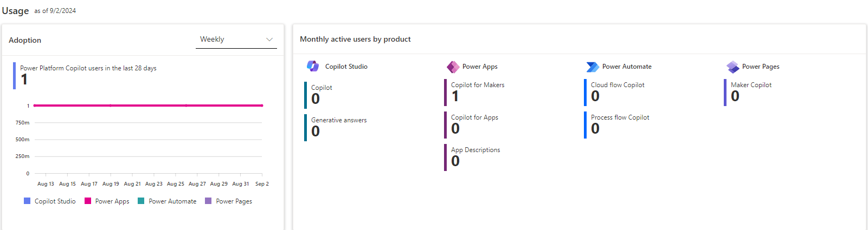Screen dimensions: 868x230
Task: Click the Power Apps legend label
Action: (x=112, y=201)
